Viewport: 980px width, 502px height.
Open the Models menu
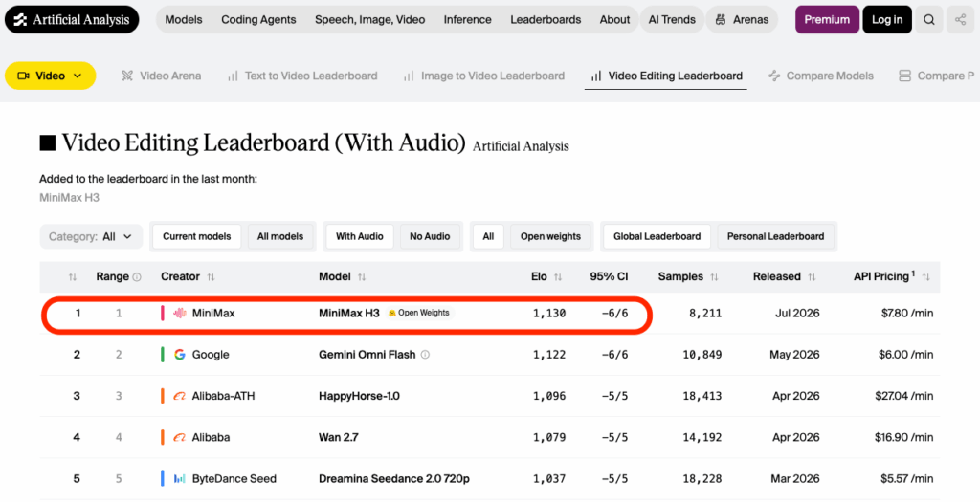tap(184, 19)
